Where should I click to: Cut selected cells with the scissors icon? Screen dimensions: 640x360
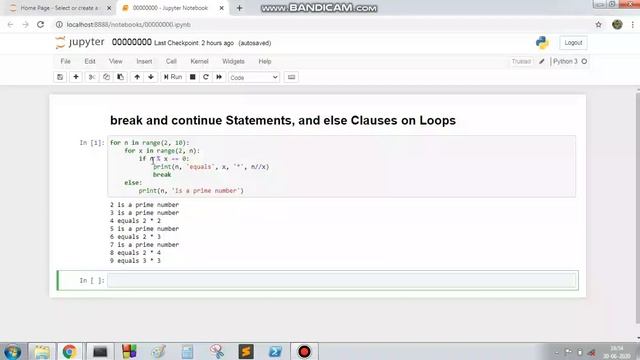click(92, 77)
